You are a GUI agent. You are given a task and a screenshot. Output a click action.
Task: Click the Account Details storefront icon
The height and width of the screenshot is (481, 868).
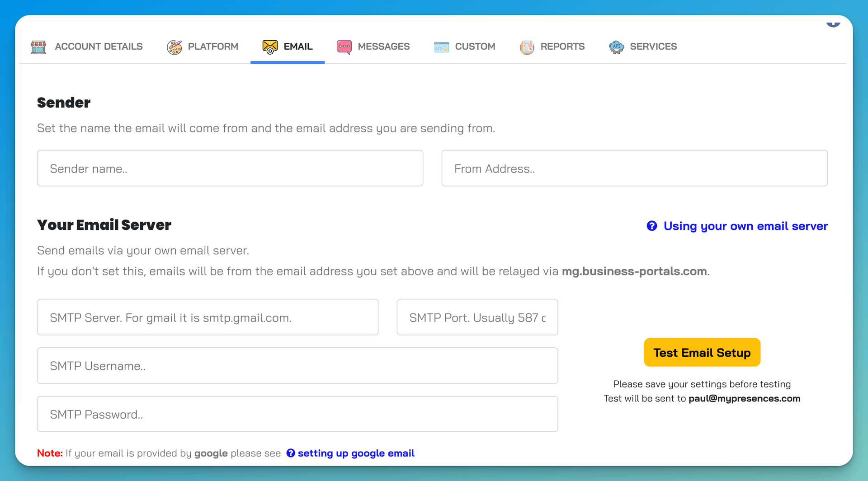(x=38, y=47)
